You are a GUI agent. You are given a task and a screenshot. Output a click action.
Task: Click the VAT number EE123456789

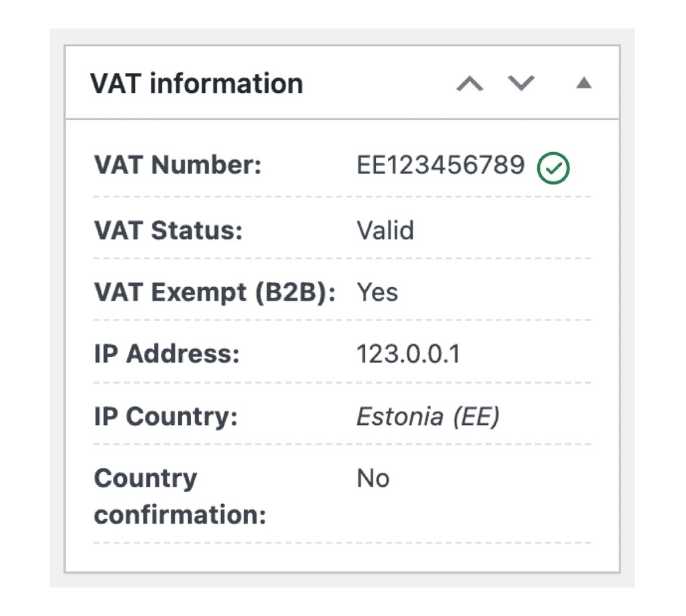439,165
